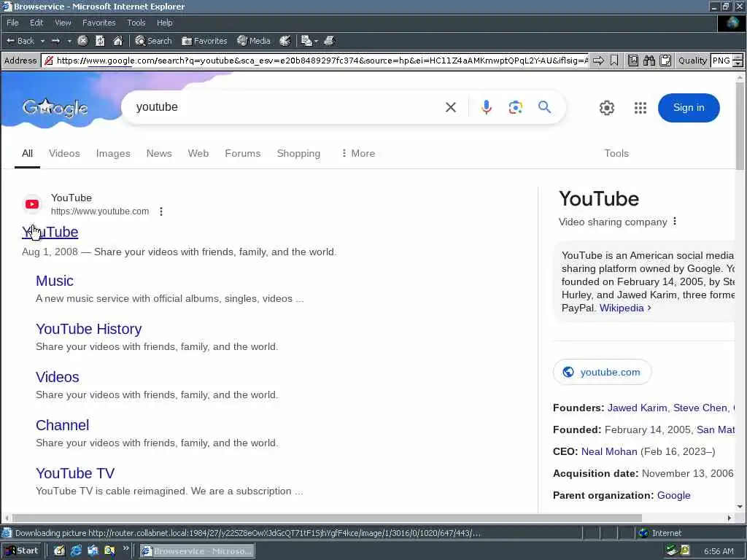747x560 pixels.
Task: Click the Refresh page icon
Action: click(x=100, y=41)
